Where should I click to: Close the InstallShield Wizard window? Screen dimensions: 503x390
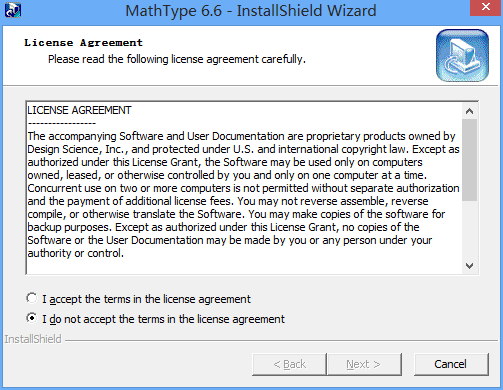[x=486, y=7]
